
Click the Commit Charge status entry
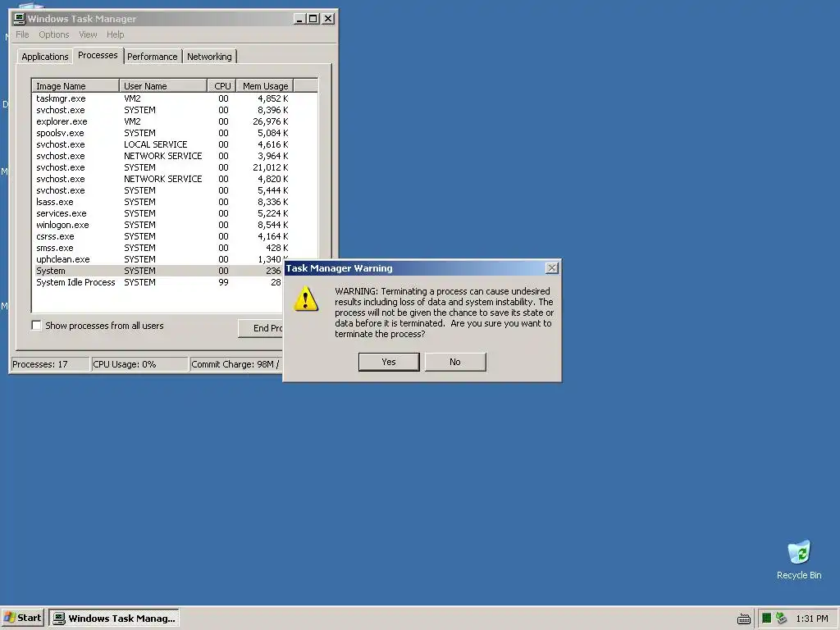point(236,364)
